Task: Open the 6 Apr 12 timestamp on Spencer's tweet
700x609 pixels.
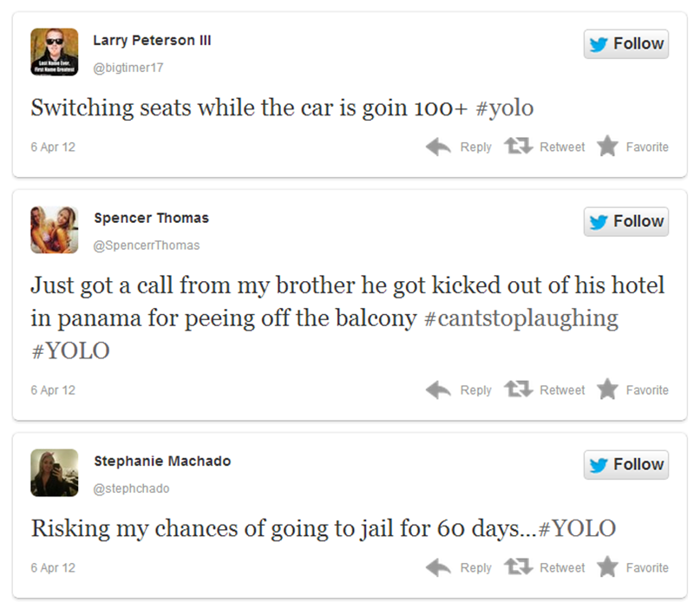Action: coord(53,390)
